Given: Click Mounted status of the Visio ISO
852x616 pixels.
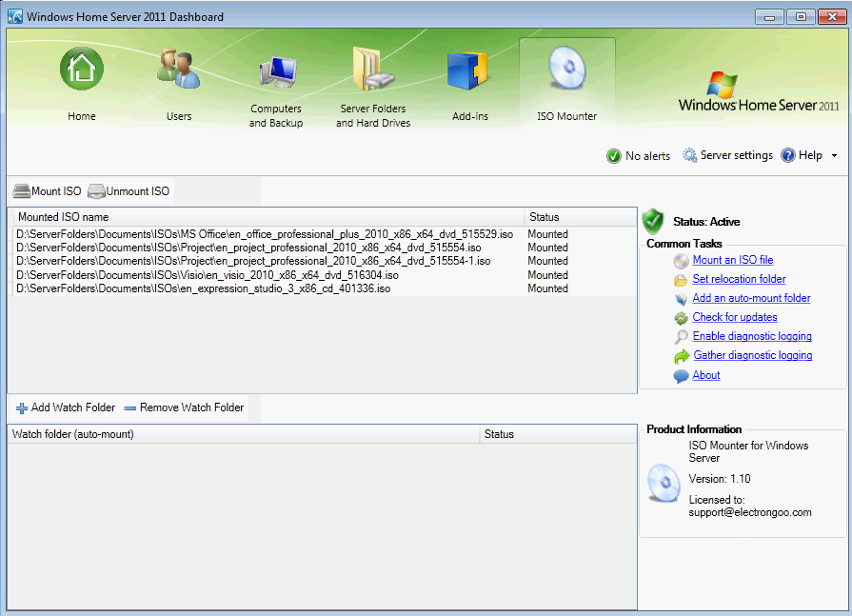Looking at the screenshot, I should tap(547, 275).
